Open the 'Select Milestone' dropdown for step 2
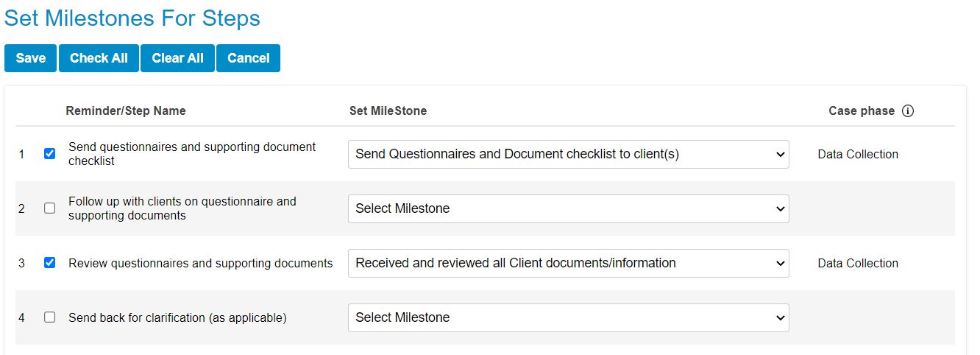980x355 pixels. [569, 208]
